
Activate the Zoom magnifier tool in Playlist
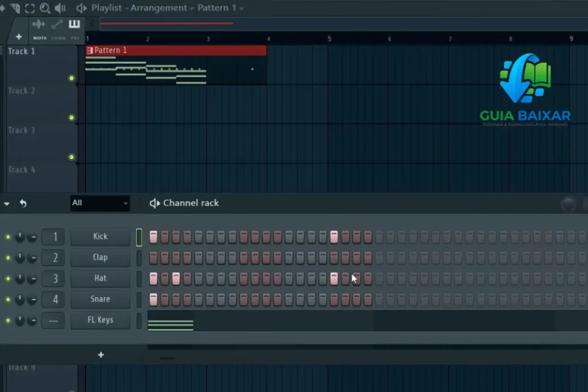pyautogui.click(x=45, y=8)
